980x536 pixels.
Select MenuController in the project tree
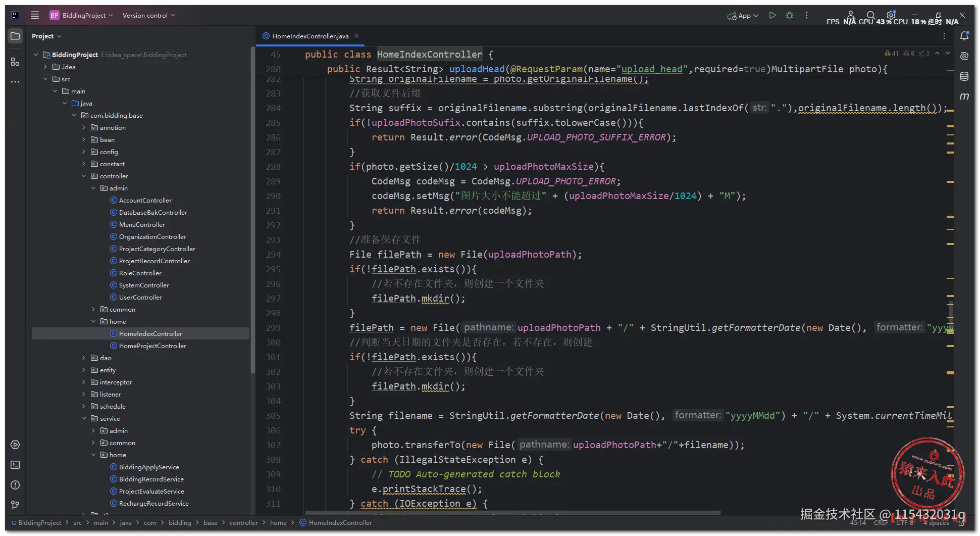pyautogui.click(x=142, y=224)
